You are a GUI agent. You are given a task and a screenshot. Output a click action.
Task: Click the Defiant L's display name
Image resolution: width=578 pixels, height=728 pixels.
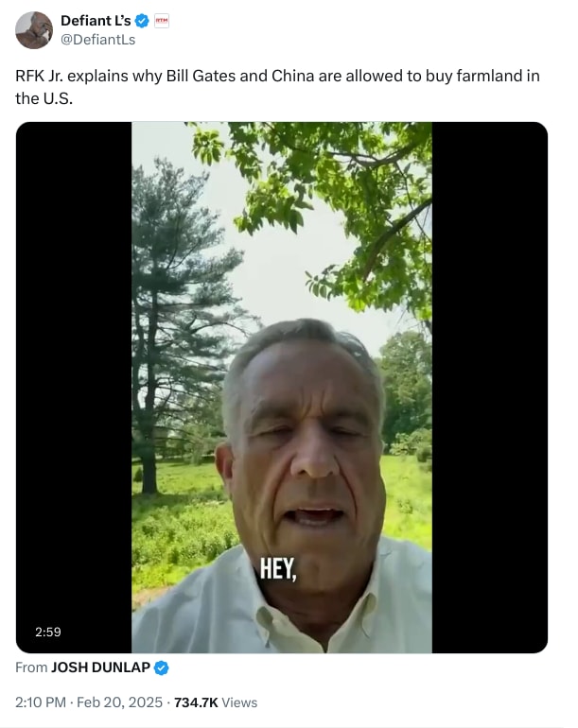(96, 21)
